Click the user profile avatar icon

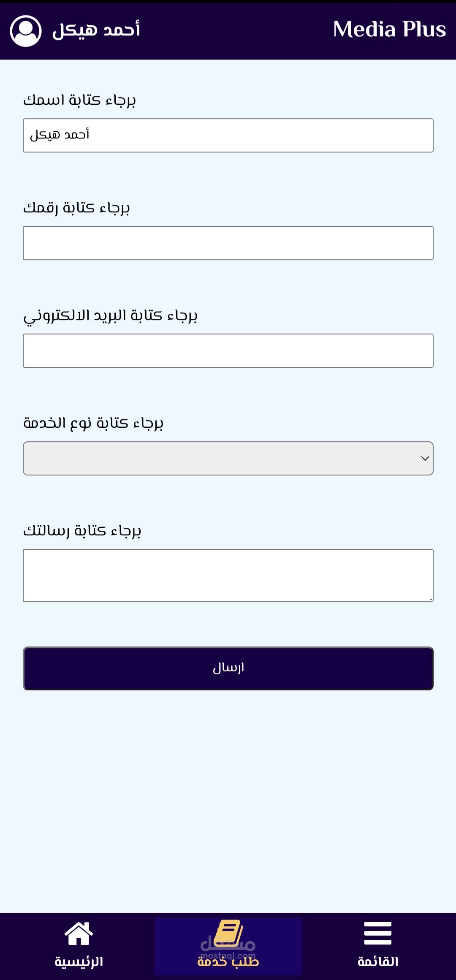pos(26,31)
